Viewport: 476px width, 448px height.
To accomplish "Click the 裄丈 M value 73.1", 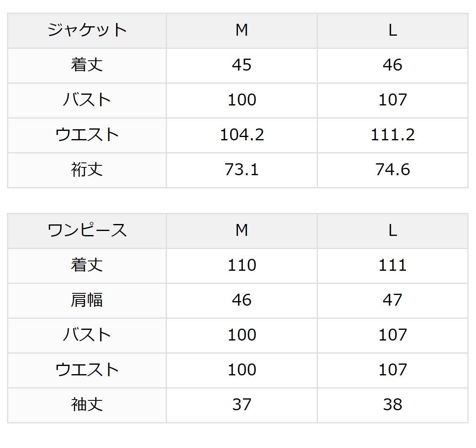I will click(x=242, y=170).
